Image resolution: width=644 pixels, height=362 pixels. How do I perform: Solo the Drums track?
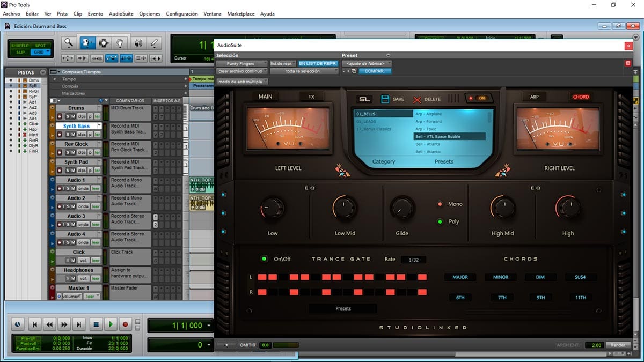[68, 116]
